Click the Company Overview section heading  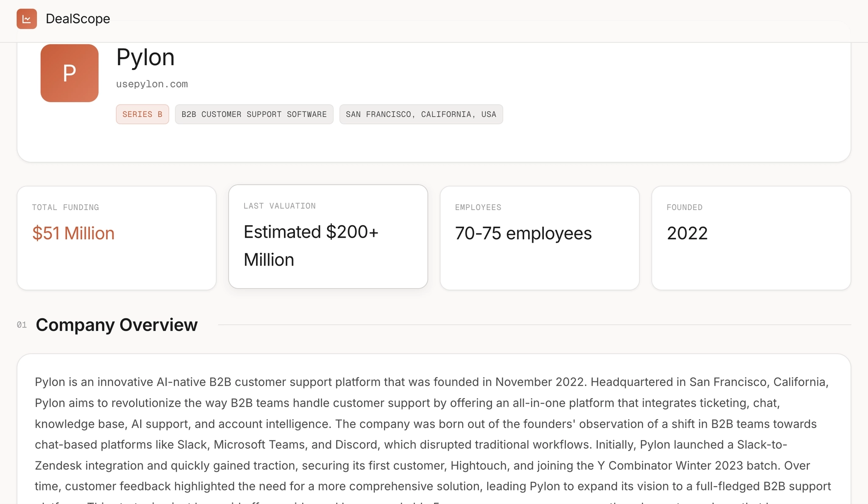(x=117, y=325)
